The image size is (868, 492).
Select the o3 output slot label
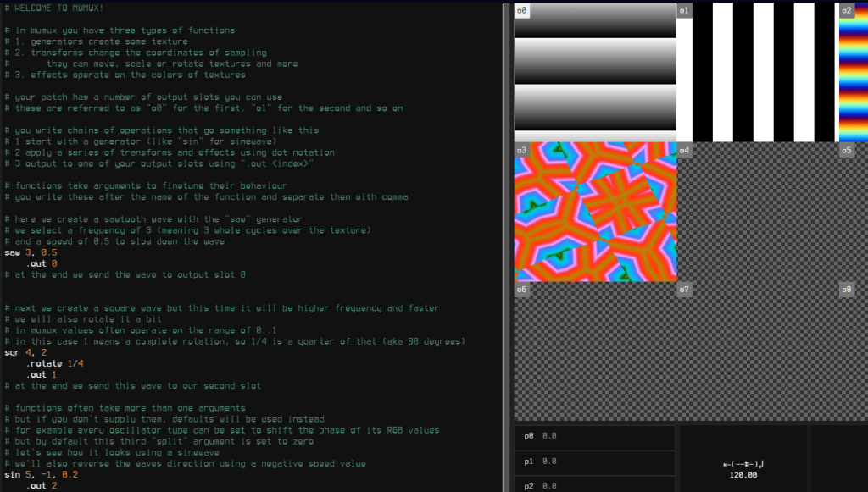[522, 150]
